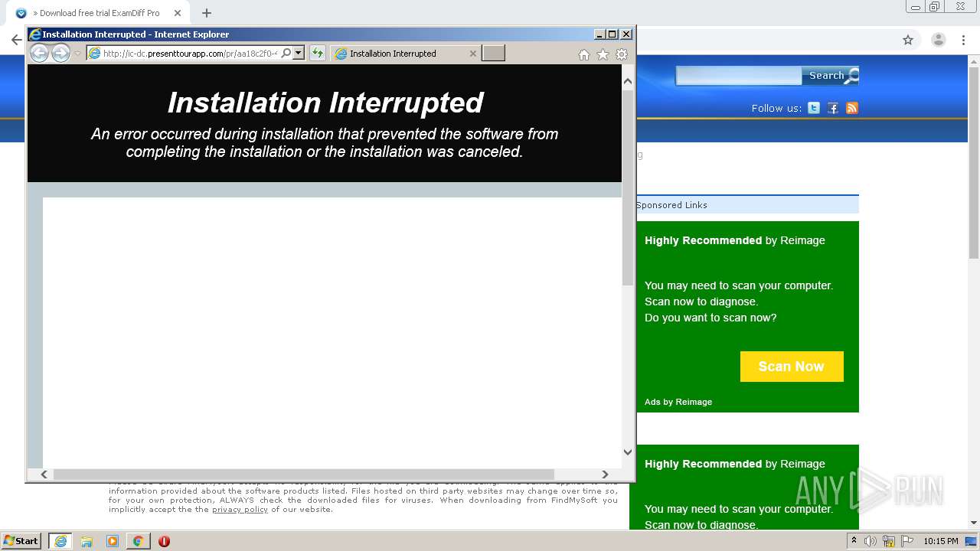Click the Ads by Reimage text in the first ad
This screenshot has width=980, height=551.
(678, 402)
